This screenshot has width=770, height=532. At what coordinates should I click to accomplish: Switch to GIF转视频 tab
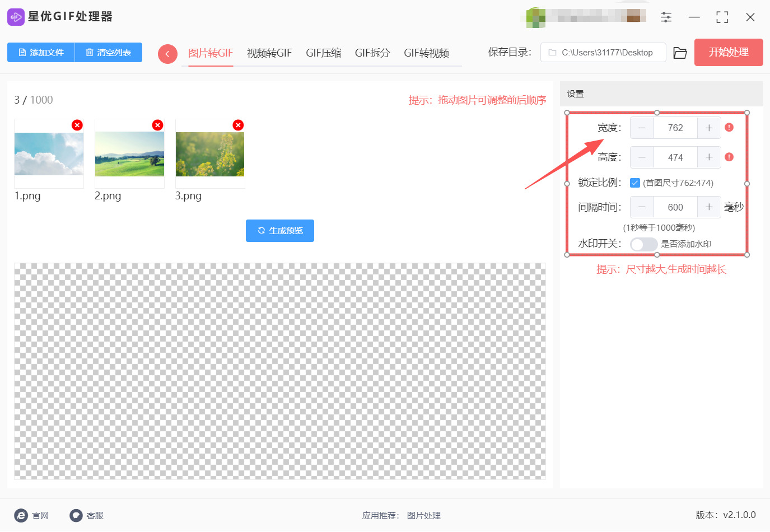[427, 53]
